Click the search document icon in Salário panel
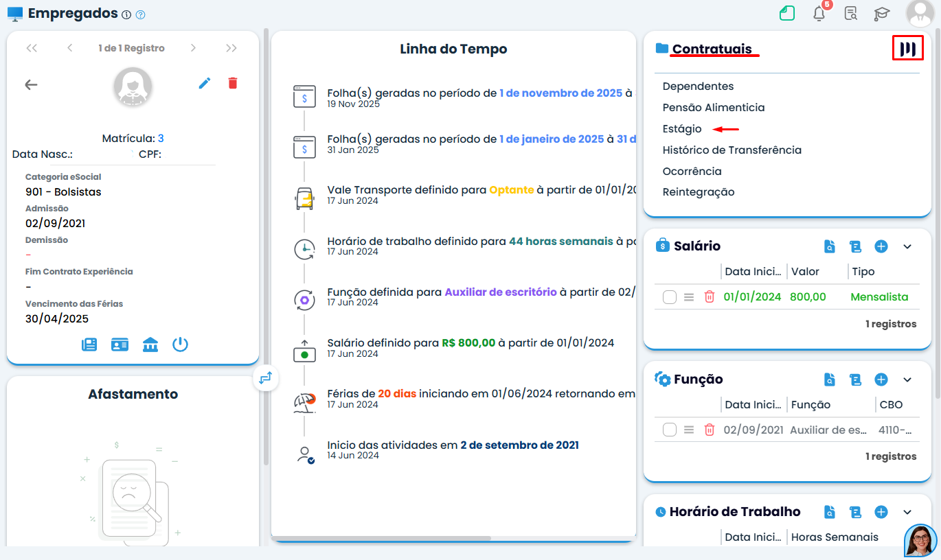 click(830, 246)
